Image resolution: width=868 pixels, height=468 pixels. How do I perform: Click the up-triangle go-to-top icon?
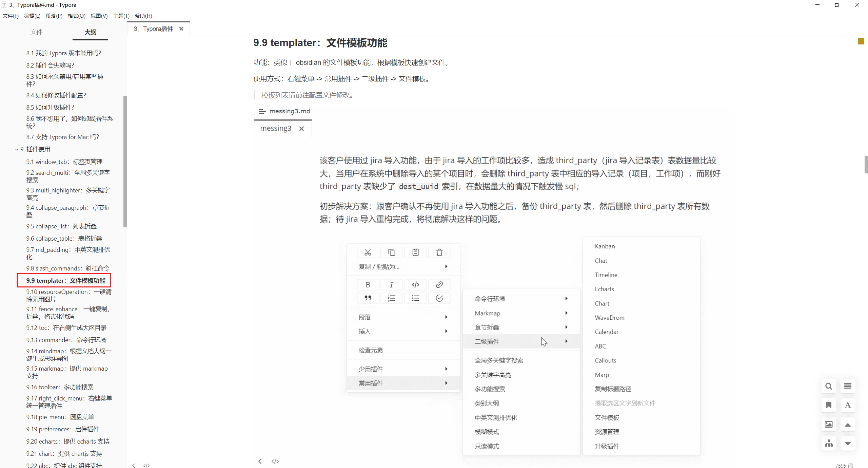(848, 425)
